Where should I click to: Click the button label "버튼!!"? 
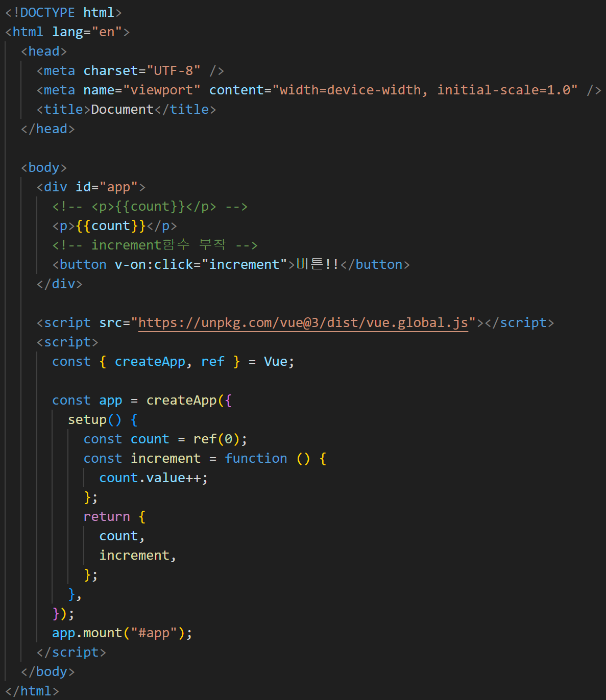pos(318,265)
